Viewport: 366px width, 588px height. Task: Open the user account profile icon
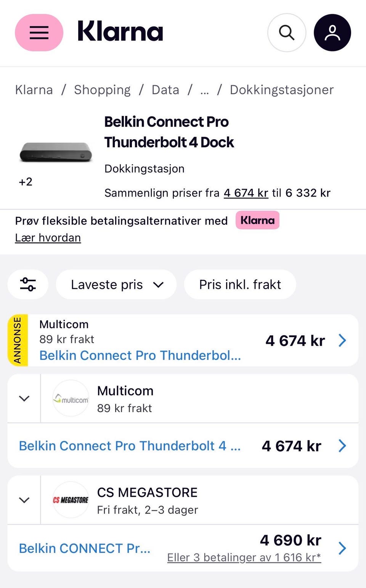click(332, 32)
